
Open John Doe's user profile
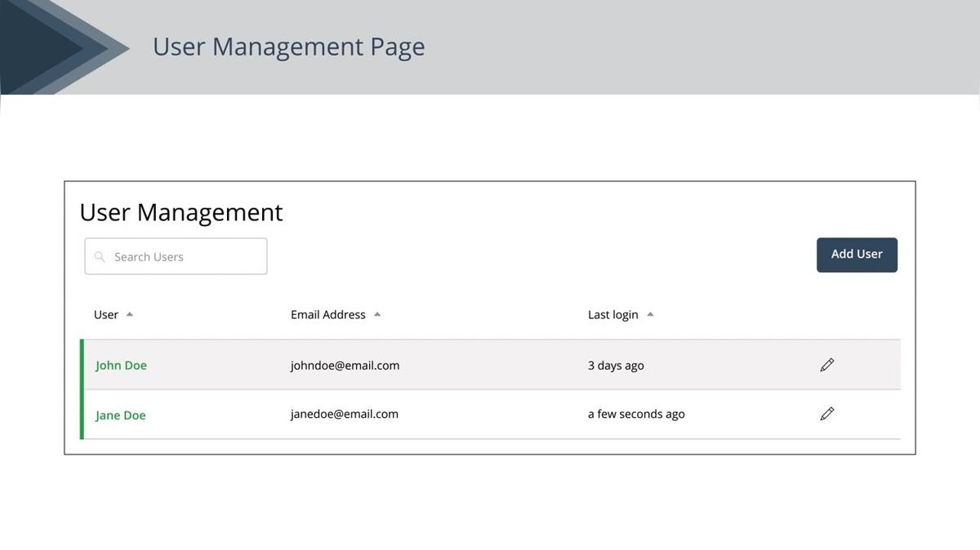click(121, 366)
